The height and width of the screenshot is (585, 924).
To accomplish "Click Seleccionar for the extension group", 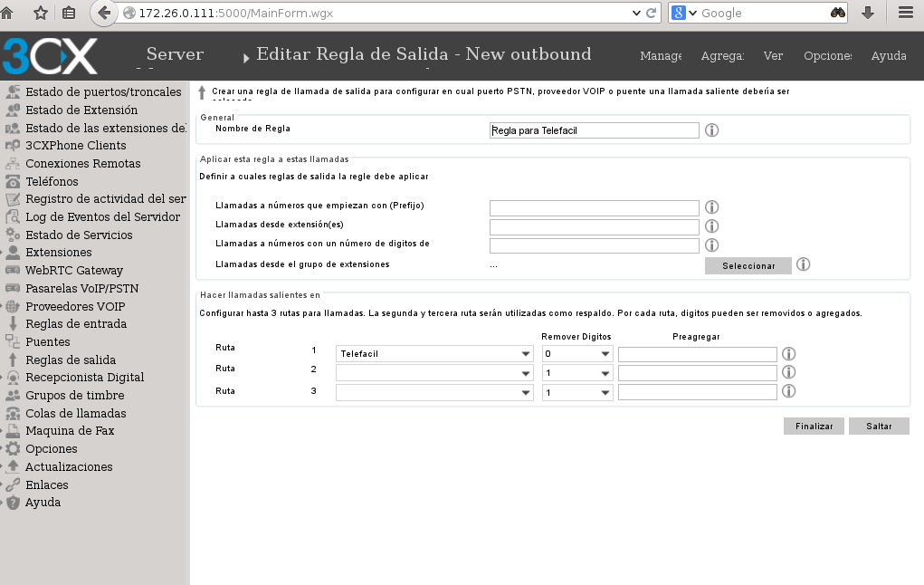I will pyautogui.click(x=748, y=264).
